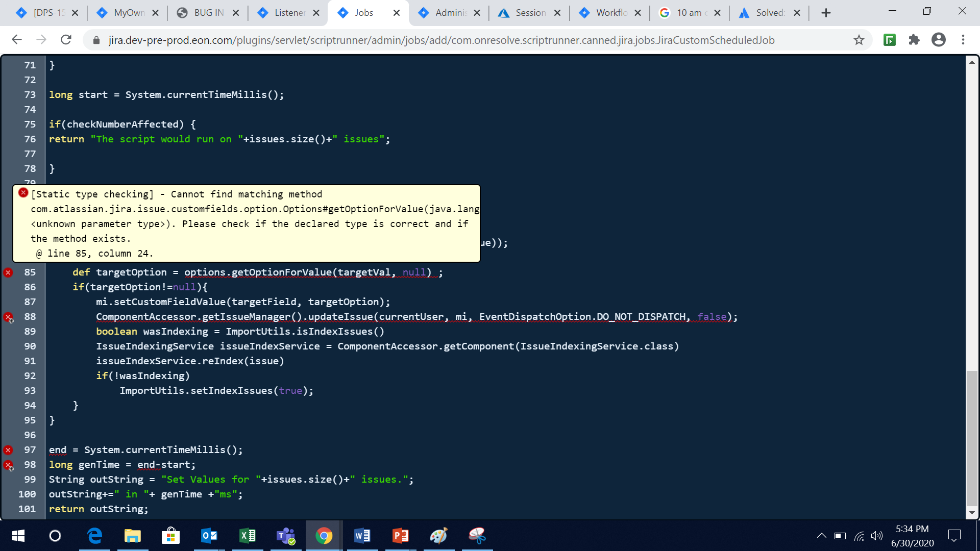Switch to the Workflow browser tab
The width and height of the screenshot is (980, 551).
coord(610,13)
